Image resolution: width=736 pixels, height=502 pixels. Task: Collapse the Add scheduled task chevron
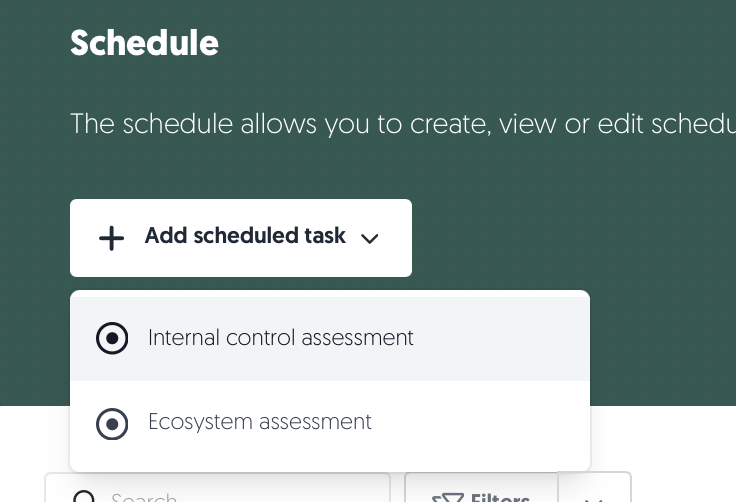point(369,239)
